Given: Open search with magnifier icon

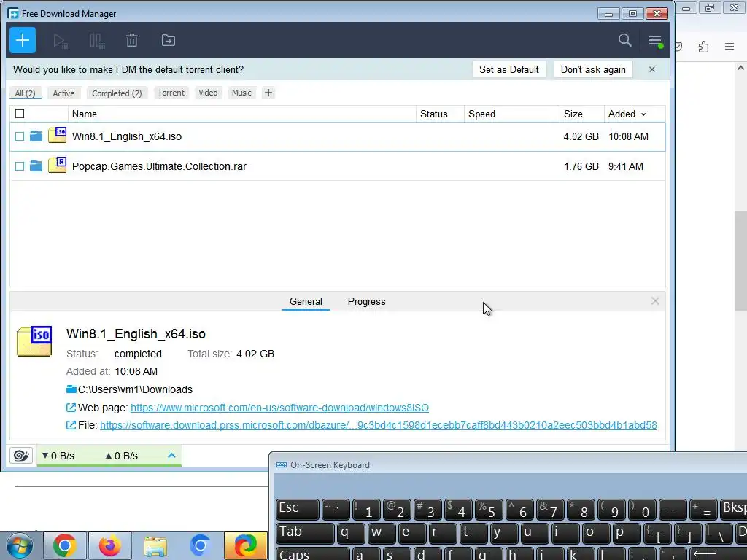Looking at the screenshot, I should (x=624, y=41).
